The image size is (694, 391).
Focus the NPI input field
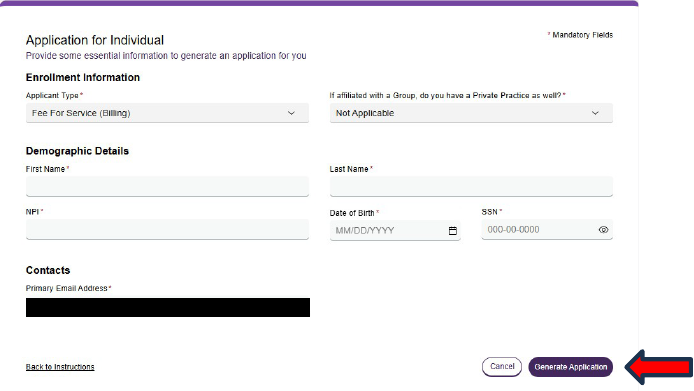pyautogui.click(x=167, y=229)
